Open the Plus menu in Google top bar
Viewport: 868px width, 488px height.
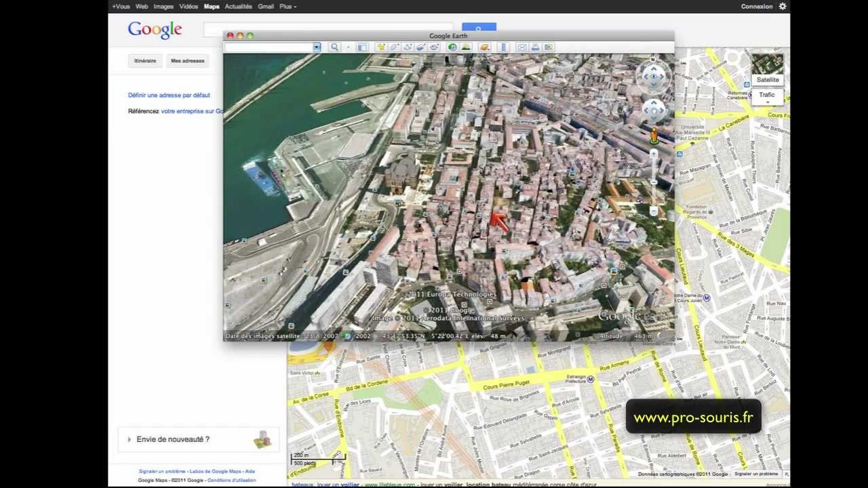pos(288,6)
